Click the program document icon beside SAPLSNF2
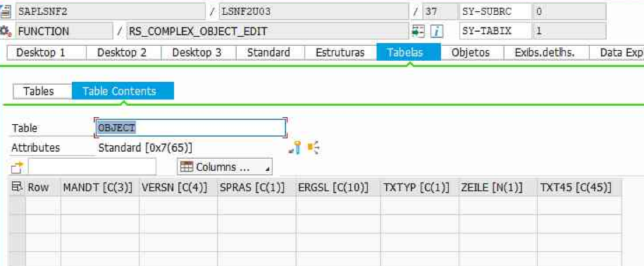 (5, 11)
